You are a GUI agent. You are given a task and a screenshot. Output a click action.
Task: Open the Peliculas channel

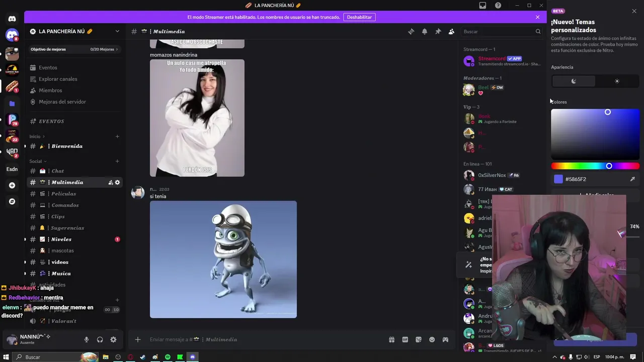click(x=74, y=194)
